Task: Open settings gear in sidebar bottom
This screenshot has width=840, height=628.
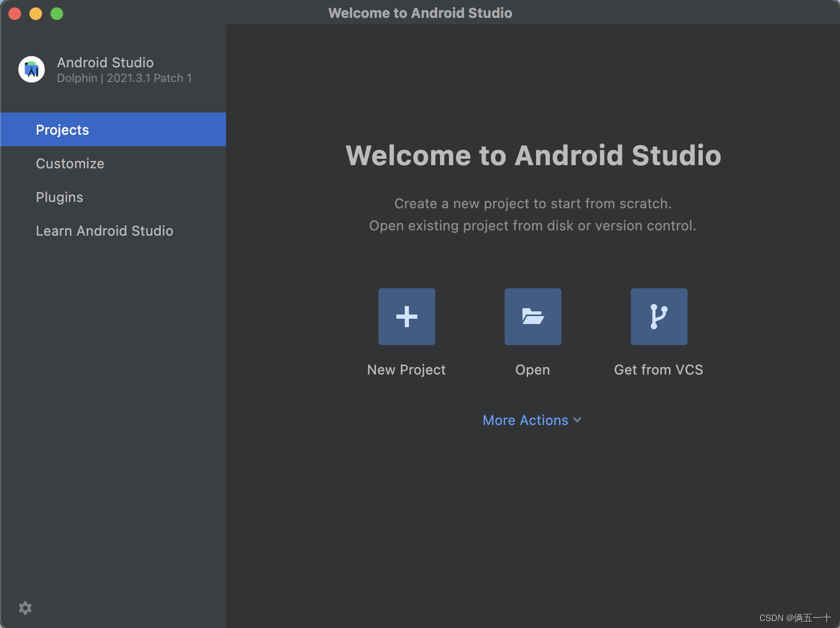Action: 25,608
